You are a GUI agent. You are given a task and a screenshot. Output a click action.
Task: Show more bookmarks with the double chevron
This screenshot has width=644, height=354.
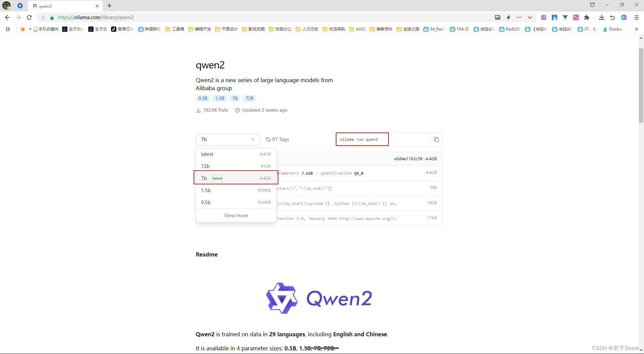pos(636,29)
